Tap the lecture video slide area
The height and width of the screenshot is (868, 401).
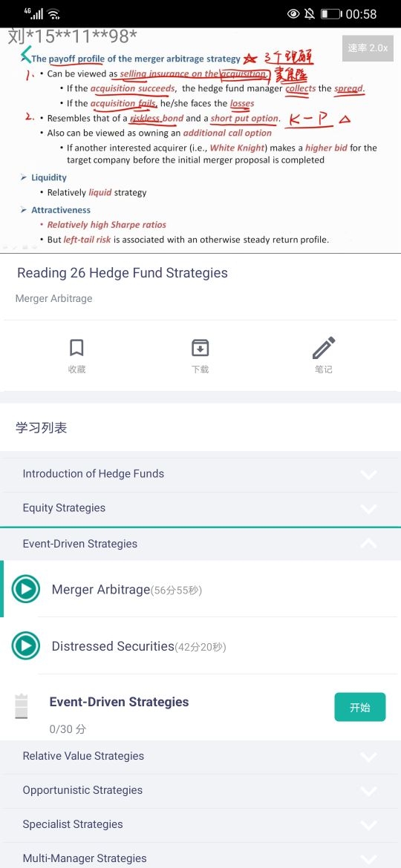200,140
